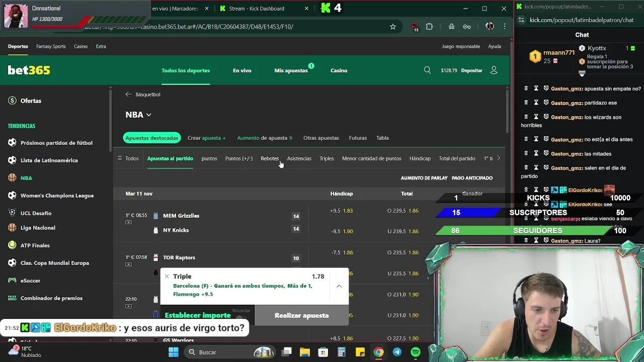Image resolution: width=644 pixels, height=362 pixels.
Task: Pick MEM Grizzlies +9.5 handicap at 1.83
Action: [342, 211]
